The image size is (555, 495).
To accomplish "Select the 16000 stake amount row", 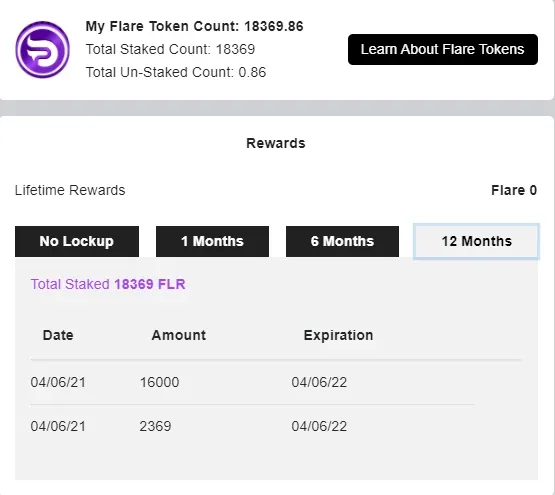I will 276,382.
